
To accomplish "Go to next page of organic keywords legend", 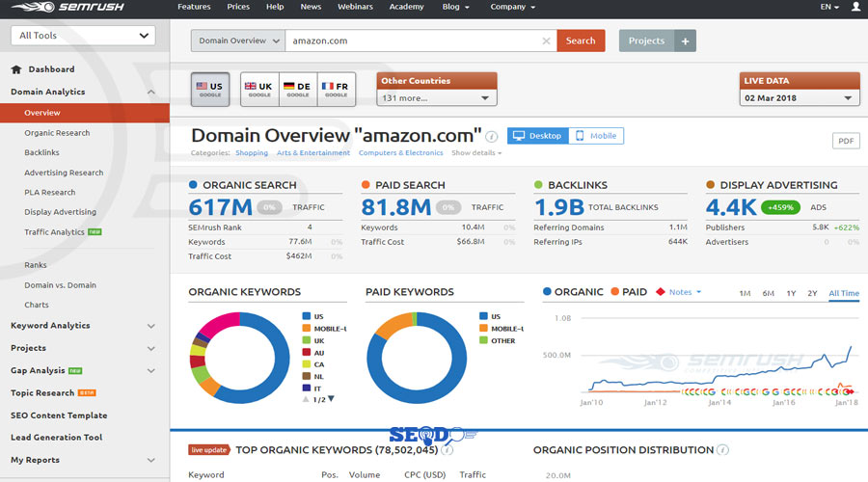I will (331, 398).
